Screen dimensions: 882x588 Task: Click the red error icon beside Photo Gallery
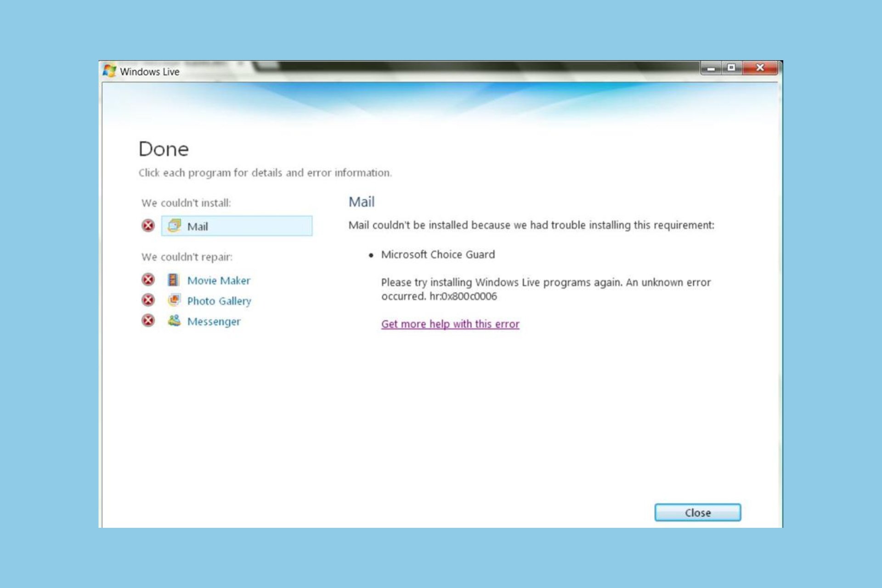click(148, 300)
